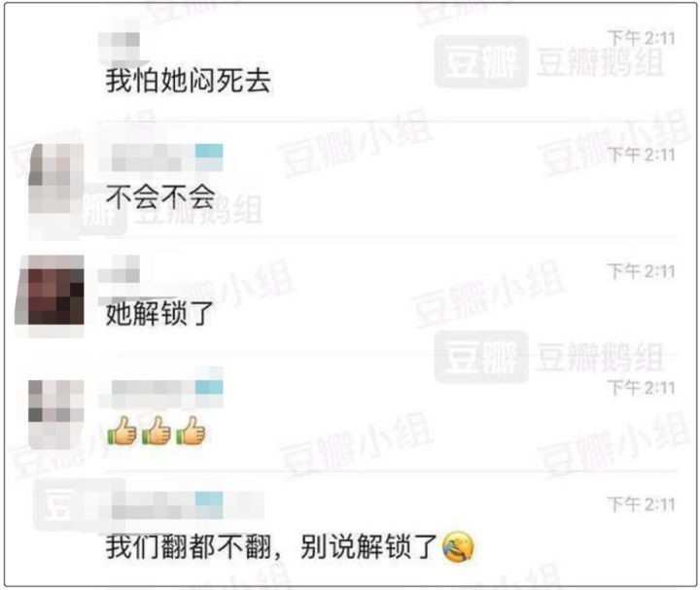Select the message "不会不会"
The image size is (700, 590).
tap(160, 196)
